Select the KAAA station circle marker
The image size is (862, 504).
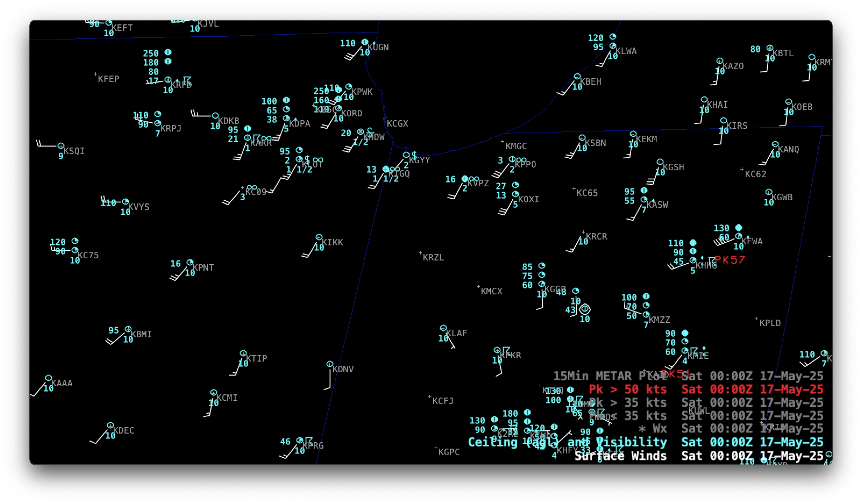[x=49, y=378]
